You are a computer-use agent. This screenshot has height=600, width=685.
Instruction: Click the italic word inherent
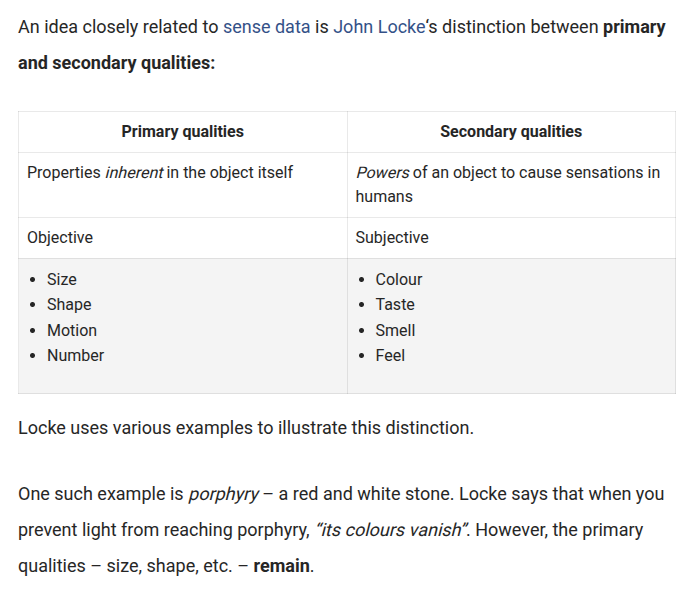(x=134, y=173)
